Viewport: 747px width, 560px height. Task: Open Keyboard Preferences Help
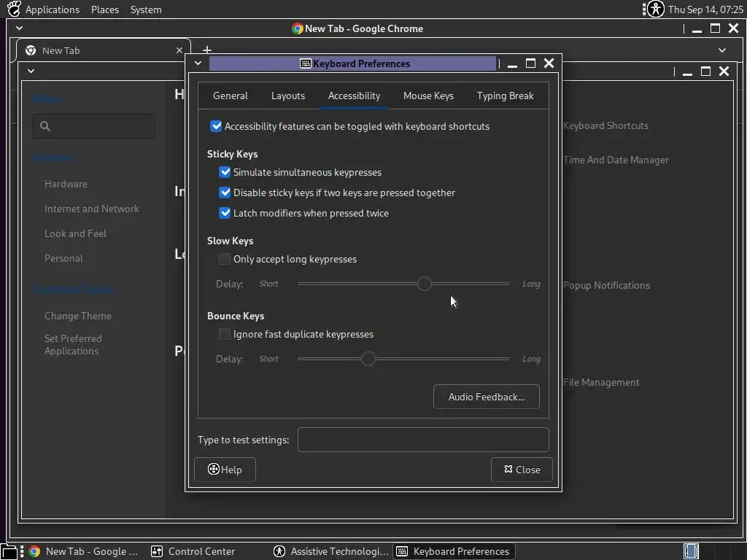point(225,470)
